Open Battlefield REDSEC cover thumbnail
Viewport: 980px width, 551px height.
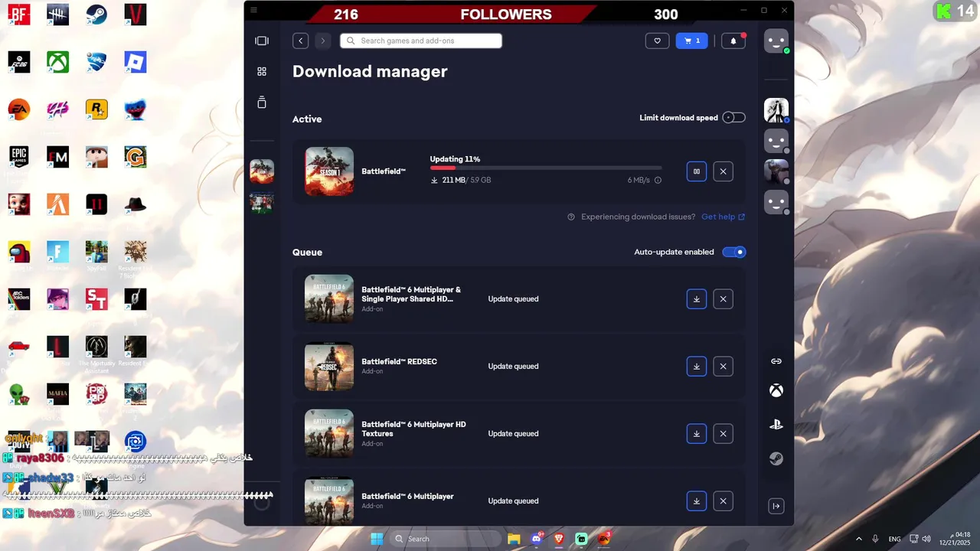(x=329, y=367)
